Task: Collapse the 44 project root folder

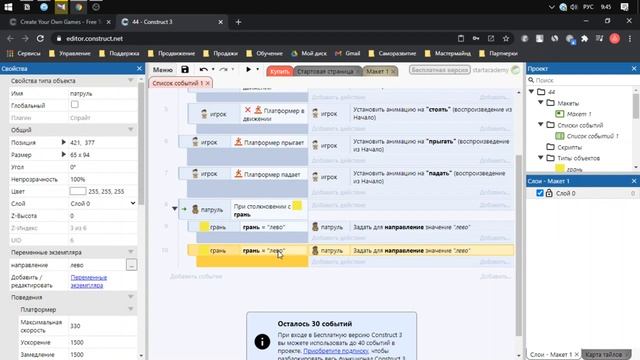Action: coord(532,91)
